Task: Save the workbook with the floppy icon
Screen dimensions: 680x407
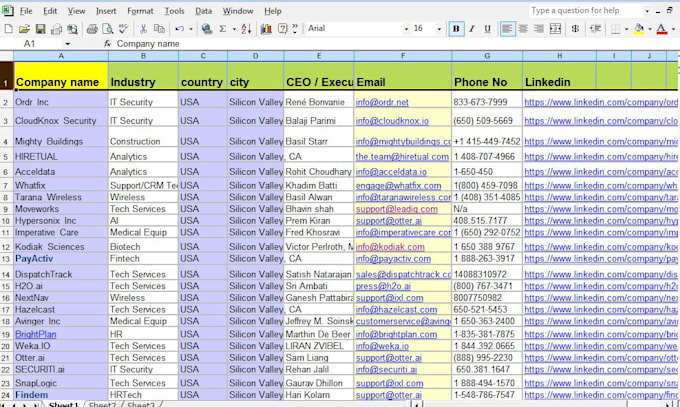Action: [x=40, y=29]
